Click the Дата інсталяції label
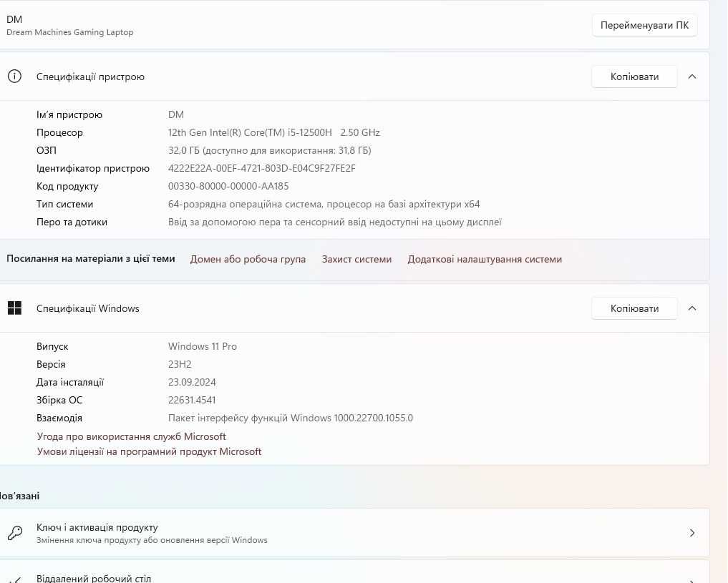Image resolution: width=728 pixels, height=583 pixels. [x=70, y=382]
